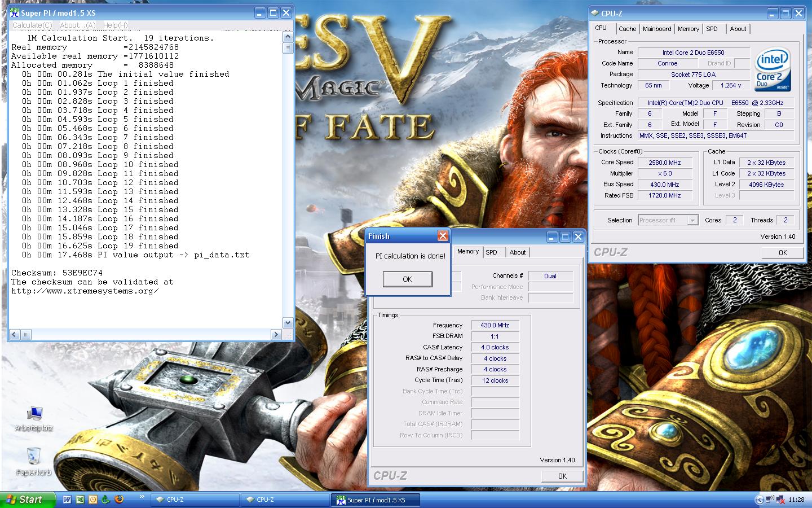Expand hidden quick launch items chevron
The width and height of the screenshot is (812, 508).
pos(142,497)
